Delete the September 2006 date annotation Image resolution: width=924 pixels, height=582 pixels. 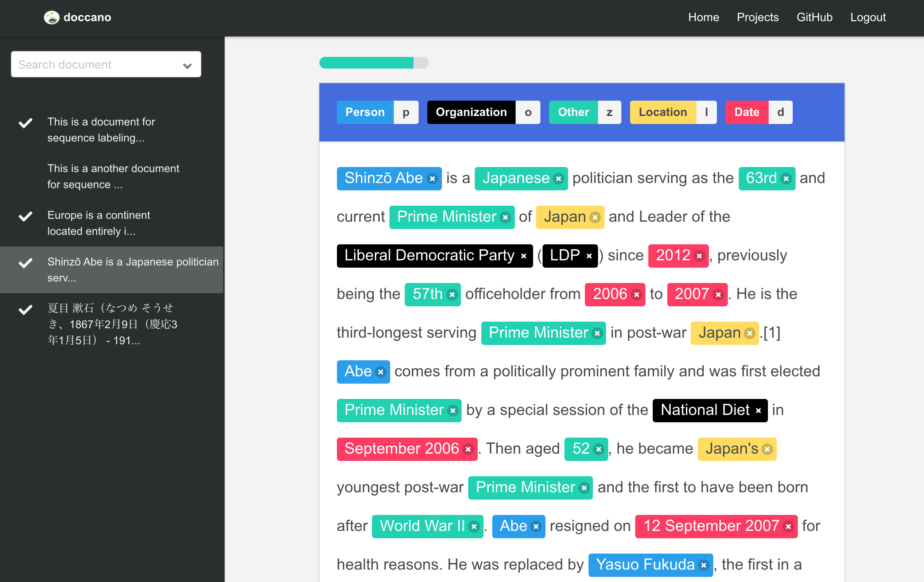[x=468, y=450]
